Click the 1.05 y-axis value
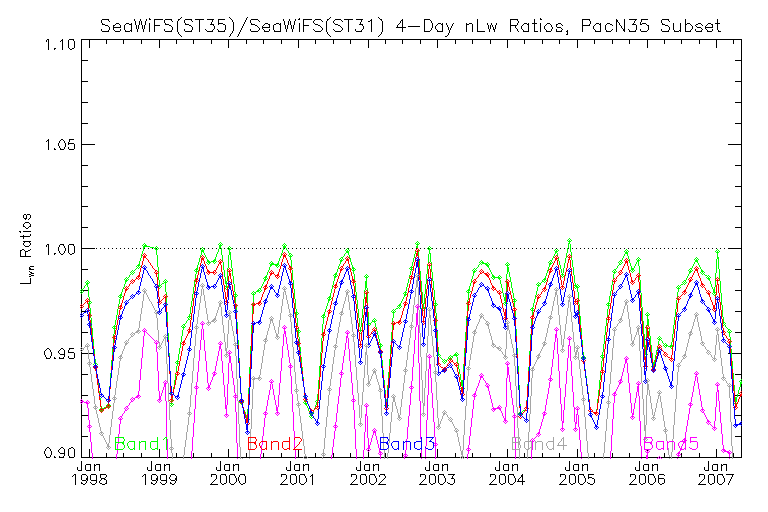Screen dimensions: 768x512 60,145
